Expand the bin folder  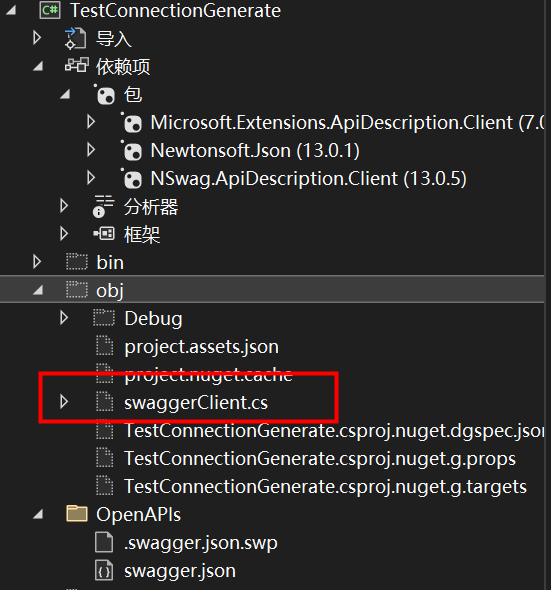pyautogui.click(x=37, y=262)
